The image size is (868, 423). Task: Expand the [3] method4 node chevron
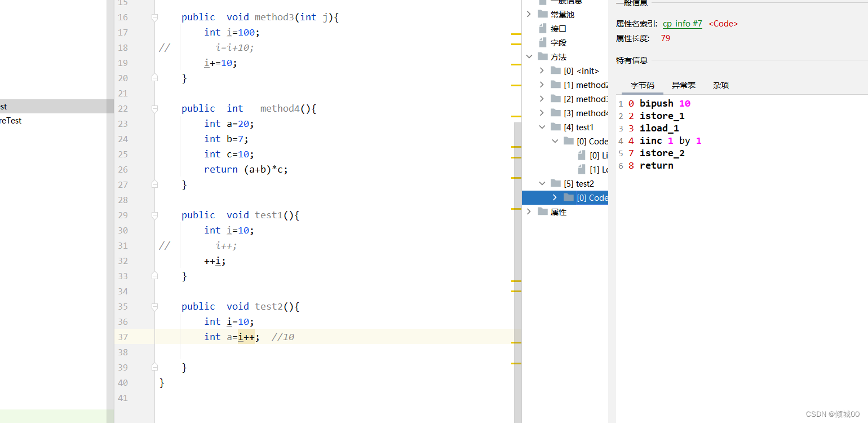[542, 113]
